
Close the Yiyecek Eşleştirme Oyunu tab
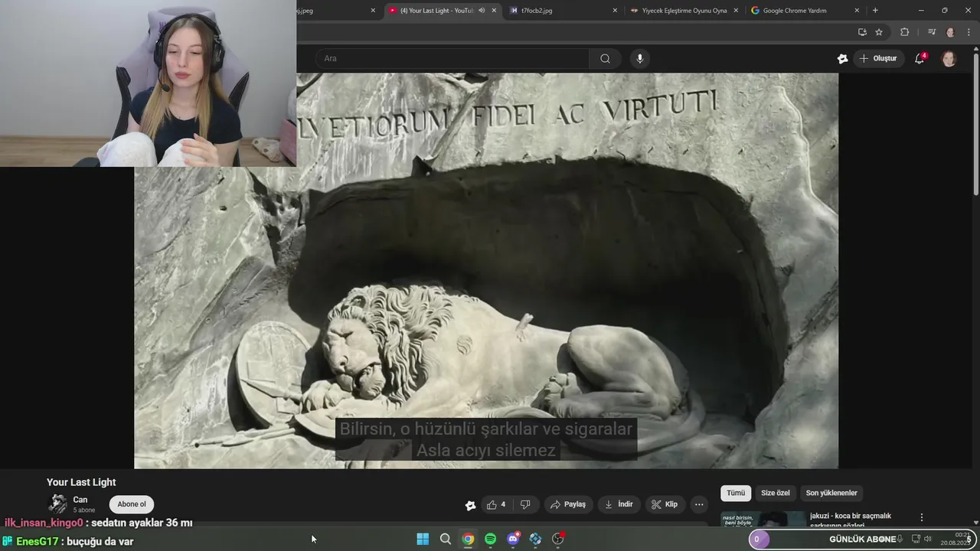click(x=736, y=11)
